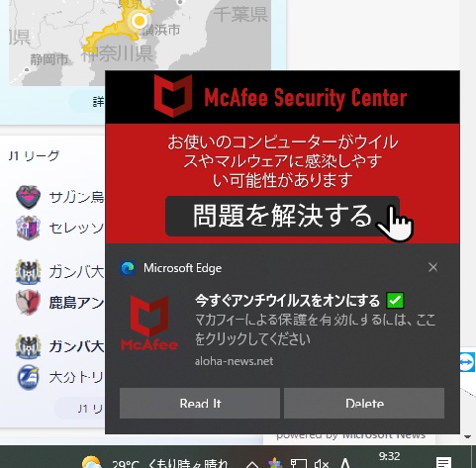Viewport: 476px width, 468px height.
Task: Open the Action Center notifications icon
Action: point(443,462)
